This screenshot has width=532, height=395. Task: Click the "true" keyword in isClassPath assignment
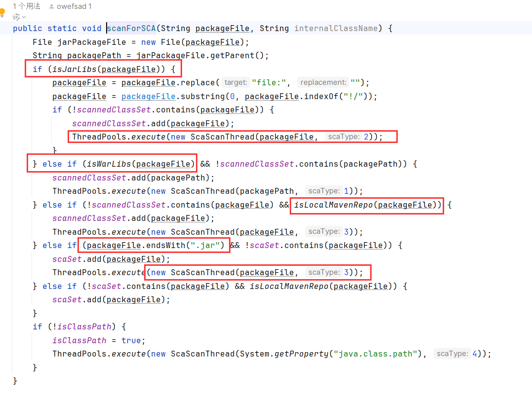(x=131, y=340)
